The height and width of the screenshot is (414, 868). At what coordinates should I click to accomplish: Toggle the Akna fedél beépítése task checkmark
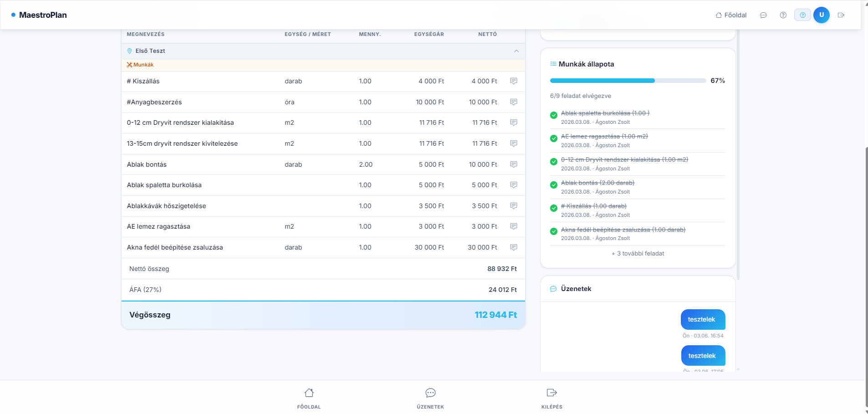[554, 231]
